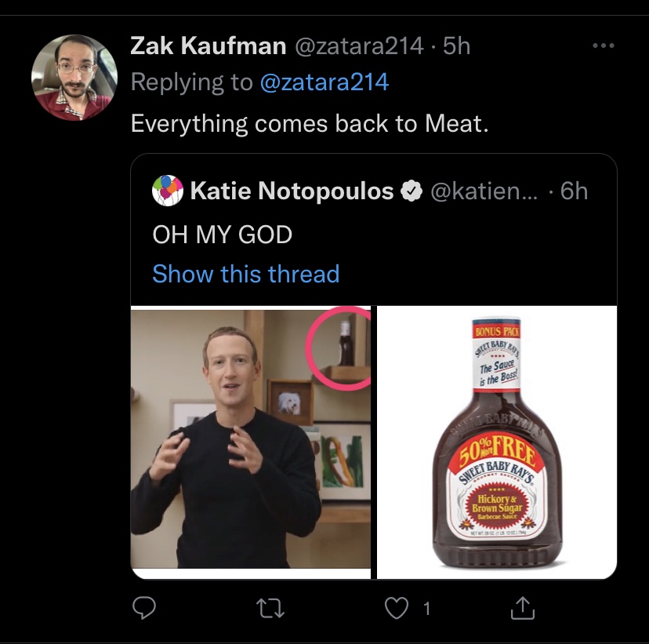
Task: Click Zak Kaufman's profile avatar
Action: [x=73, y=77]
